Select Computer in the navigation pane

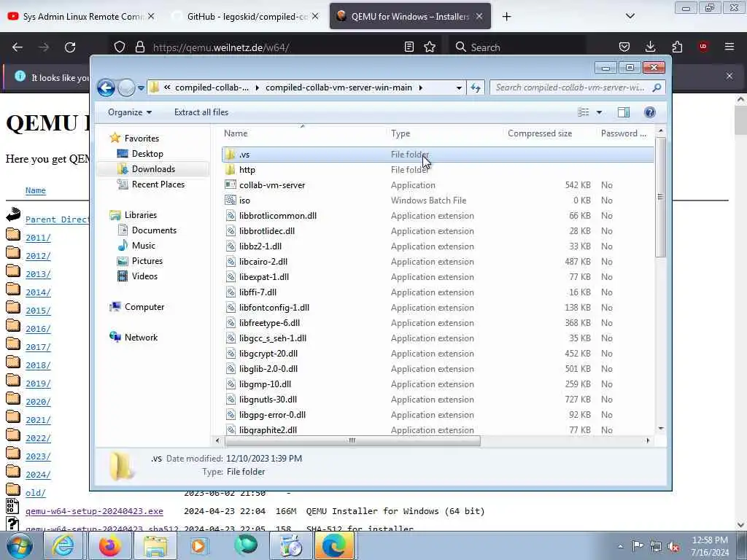click(x=144, y=307)
